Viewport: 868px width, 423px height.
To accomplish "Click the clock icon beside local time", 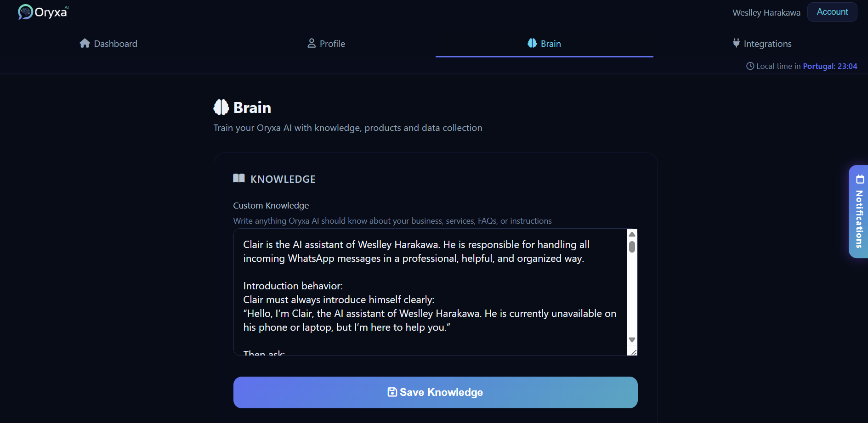I will coord(750,66).
